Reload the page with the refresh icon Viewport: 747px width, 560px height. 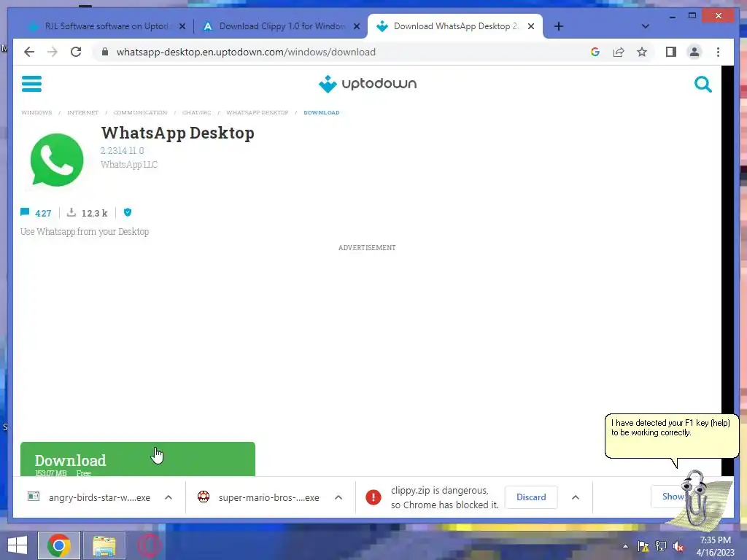(76, 52)
